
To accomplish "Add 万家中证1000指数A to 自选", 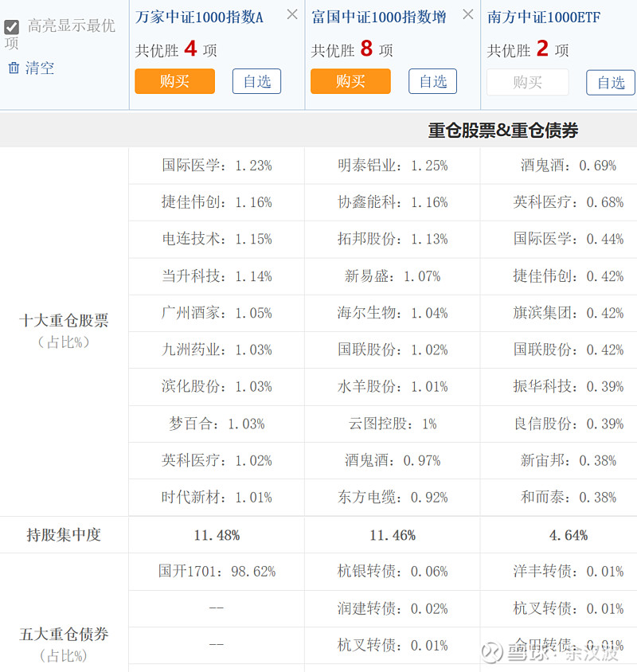I will tap(256, 81).
